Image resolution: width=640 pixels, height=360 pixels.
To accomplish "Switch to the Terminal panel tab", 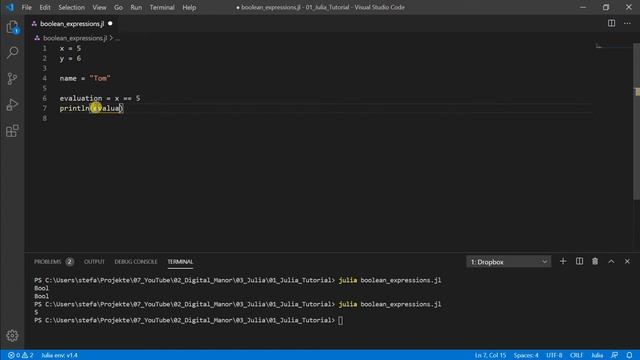I will coord(180,262).
